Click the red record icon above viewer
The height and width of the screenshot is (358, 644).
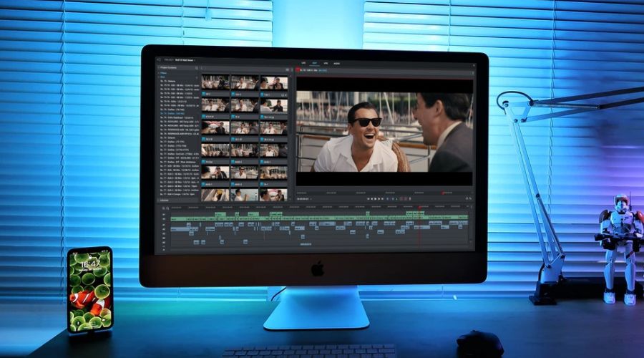click(x=298, y=70)
